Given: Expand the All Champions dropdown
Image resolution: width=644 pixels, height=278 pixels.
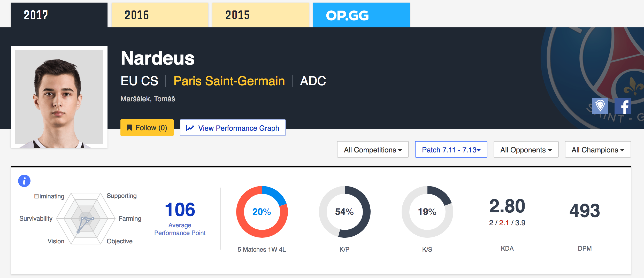Looking at the screenshot, I should click(597, 150).
